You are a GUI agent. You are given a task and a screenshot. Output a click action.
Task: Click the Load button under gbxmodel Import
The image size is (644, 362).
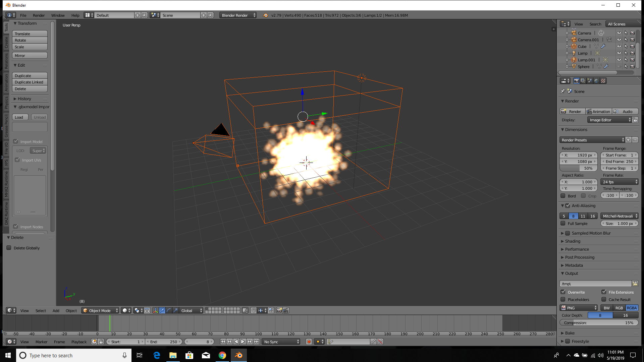point(20,117)
